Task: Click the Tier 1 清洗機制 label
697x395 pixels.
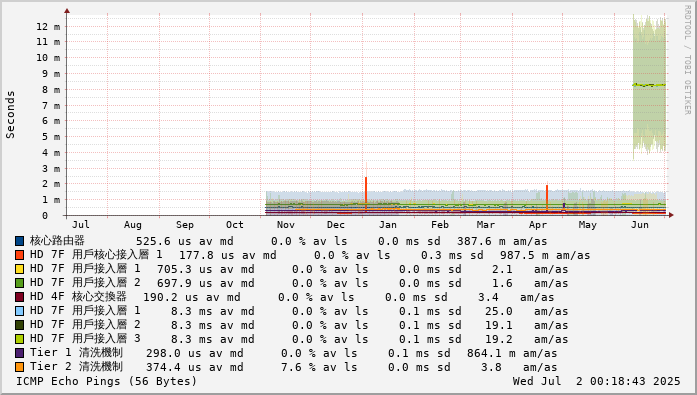Action: 76,353
